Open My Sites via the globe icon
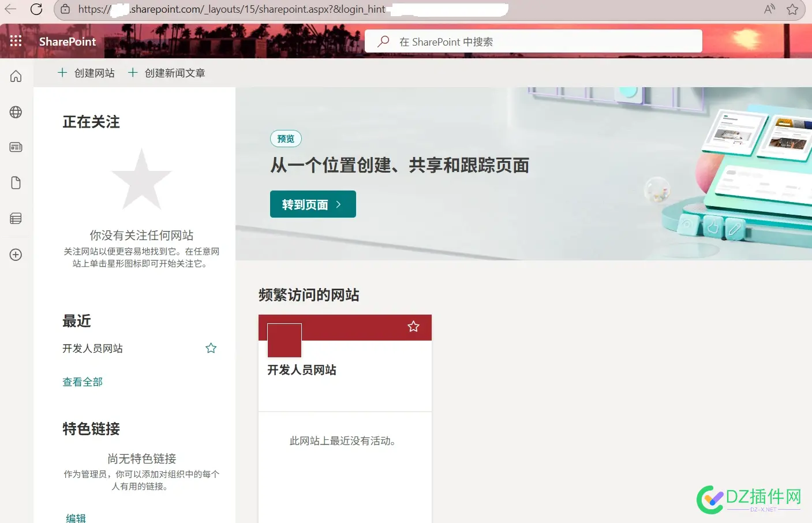Image resolution: width=812 pixels, height=523 pixels. 15,112
